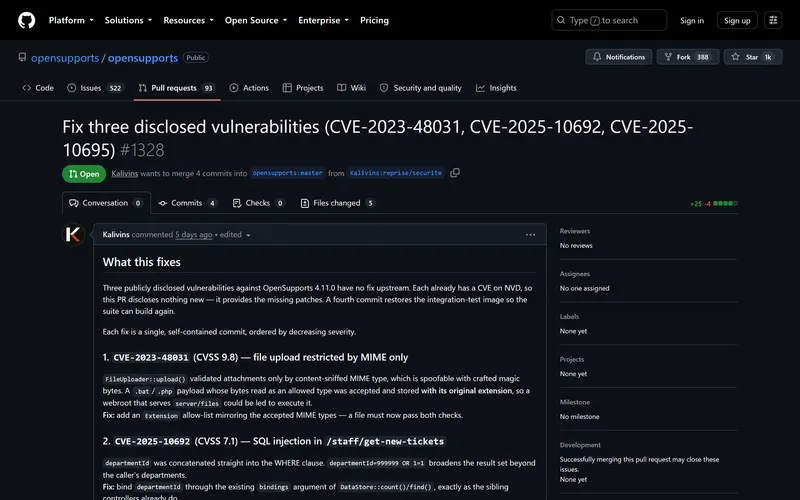Star the repository with Star button
800x500 pixels.
(753, 57)
